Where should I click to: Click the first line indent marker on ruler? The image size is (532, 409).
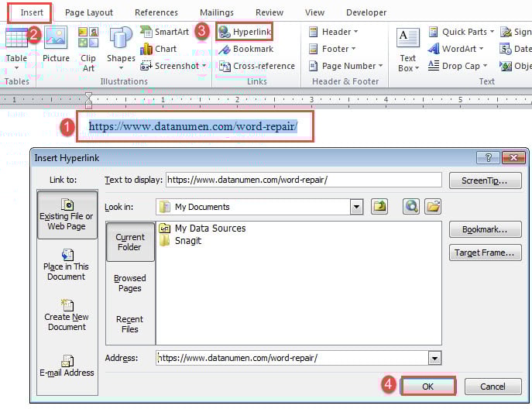click(88, 95)
